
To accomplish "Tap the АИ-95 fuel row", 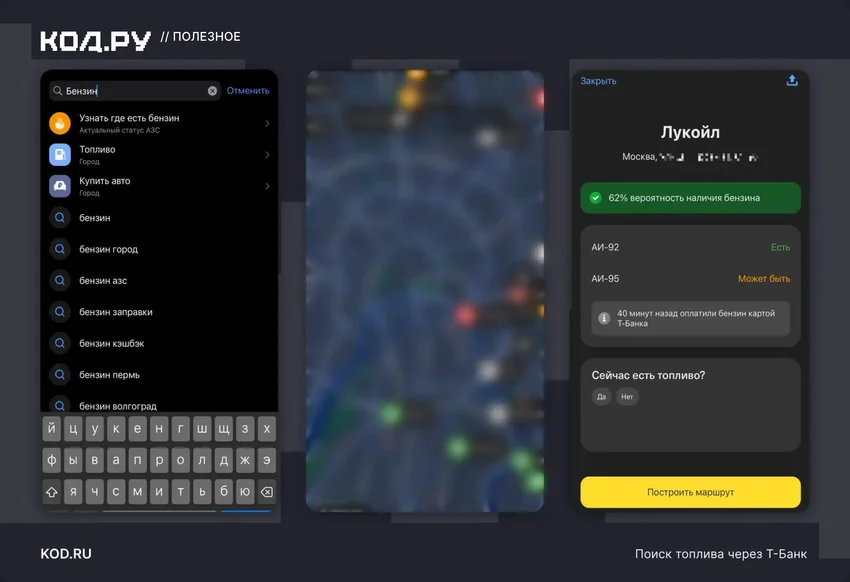I will click(x=690, y=279).
